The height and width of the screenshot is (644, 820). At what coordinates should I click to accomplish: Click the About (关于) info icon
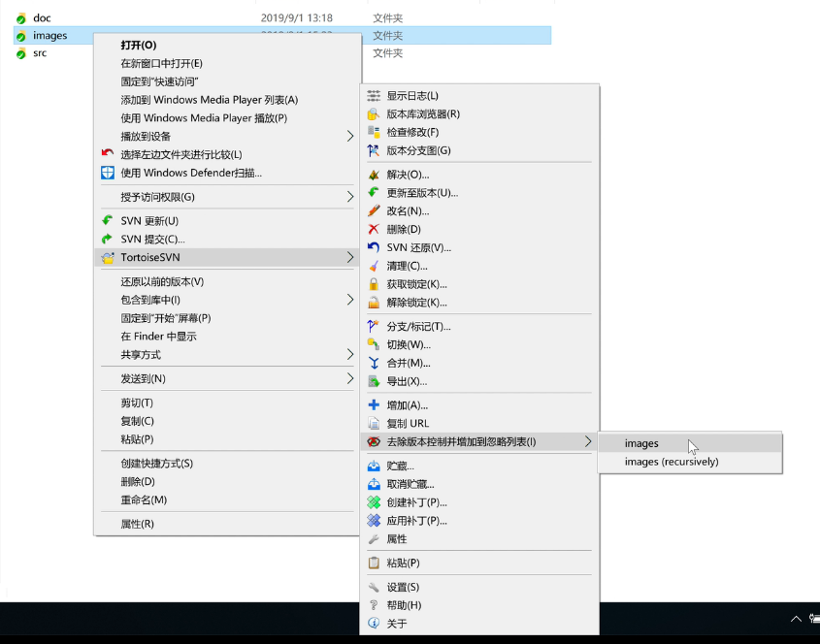point(374,623)
